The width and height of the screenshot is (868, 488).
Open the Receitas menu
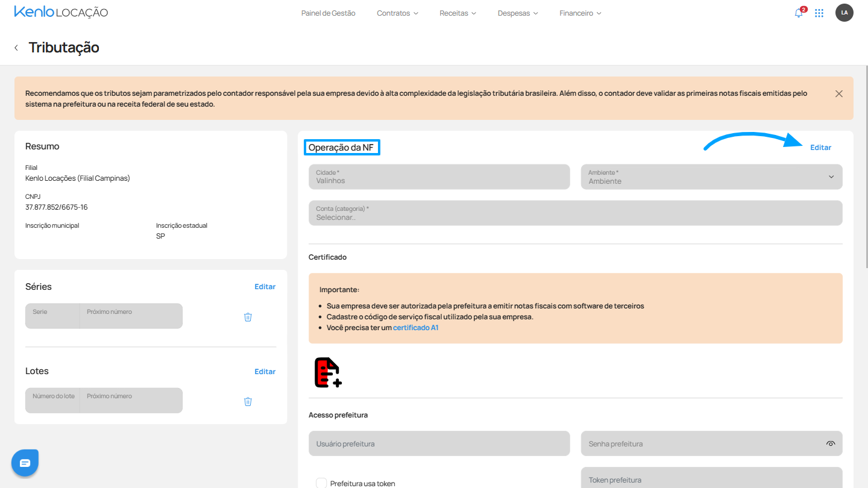458,13
